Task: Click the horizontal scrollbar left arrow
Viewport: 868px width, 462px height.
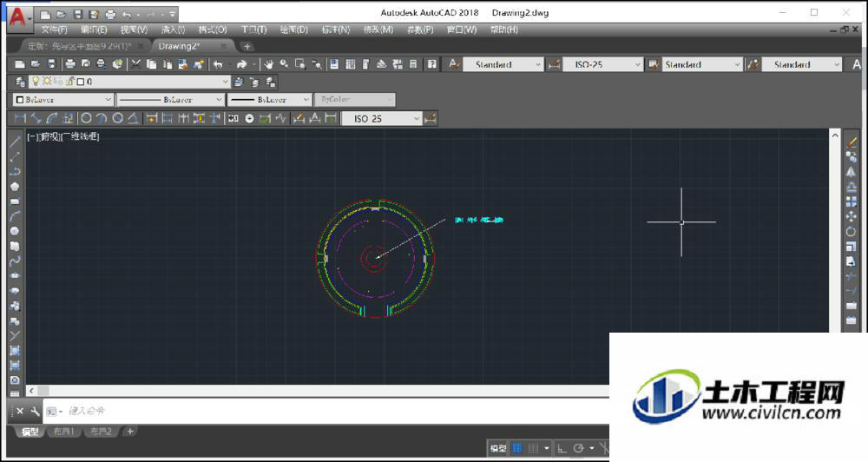Action: [31, 391]
